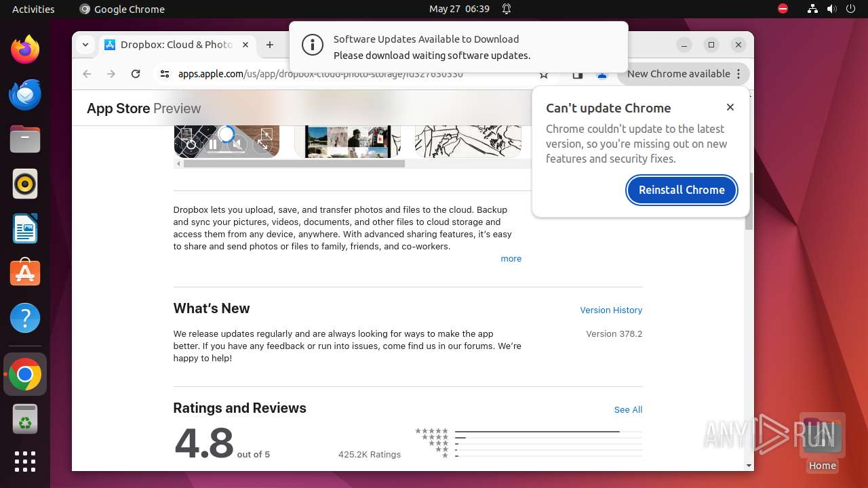Switch to the Dropbox: Cloud & Photo tab
868x488 pixels.
point(176,45)
